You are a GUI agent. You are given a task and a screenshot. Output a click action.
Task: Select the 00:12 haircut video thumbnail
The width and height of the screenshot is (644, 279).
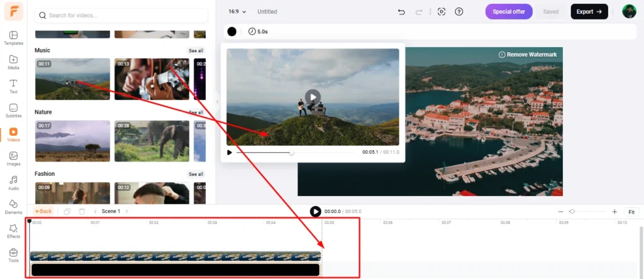click(152, 193)
